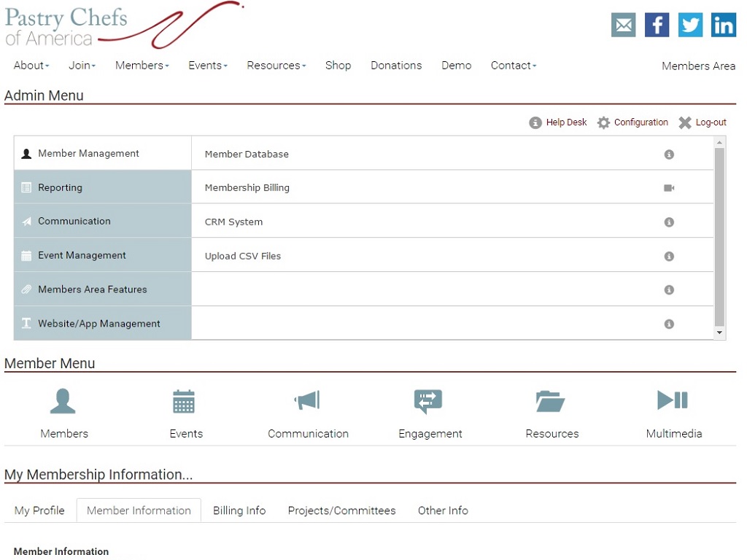This screenshot has height=560, width=747.
Task: Select Reporting in the Admin Menu
Action: point(60,187)
